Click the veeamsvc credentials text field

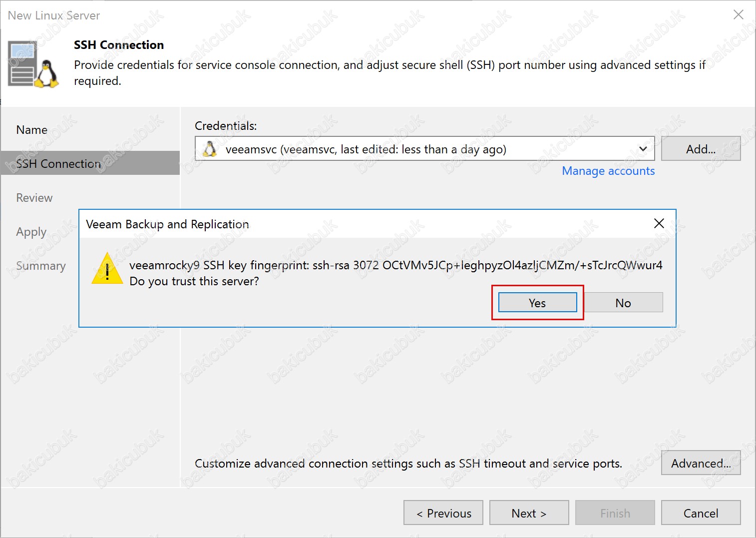point(424,149)
